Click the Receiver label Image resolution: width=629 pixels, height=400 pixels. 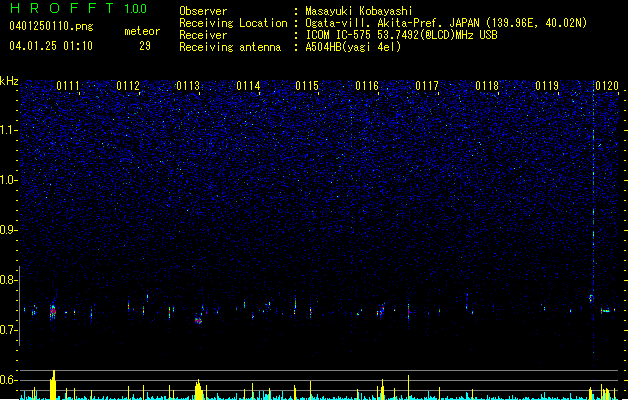pos(203,35)
